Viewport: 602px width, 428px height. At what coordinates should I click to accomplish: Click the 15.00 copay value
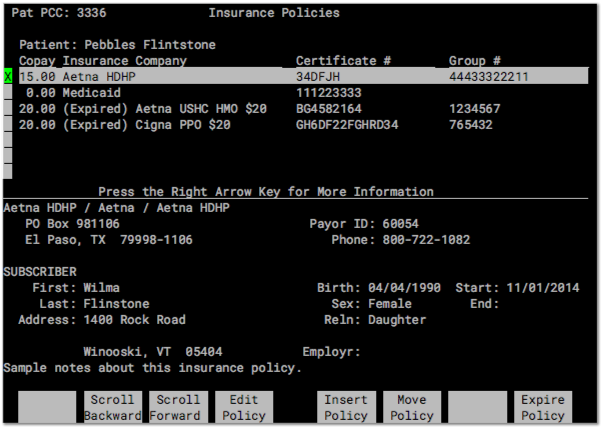pos(37,77)
